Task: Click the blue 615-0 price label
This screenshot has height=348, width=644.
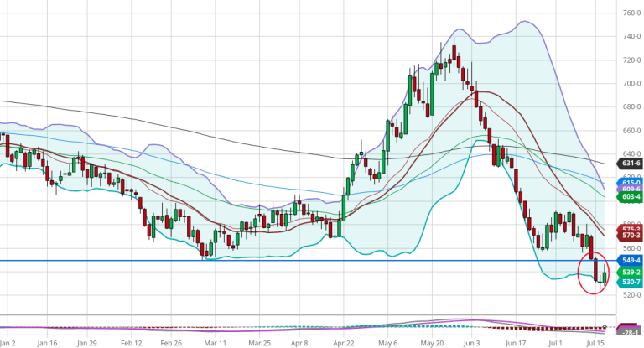Action: pyautogui.click(x=631, y=182)
